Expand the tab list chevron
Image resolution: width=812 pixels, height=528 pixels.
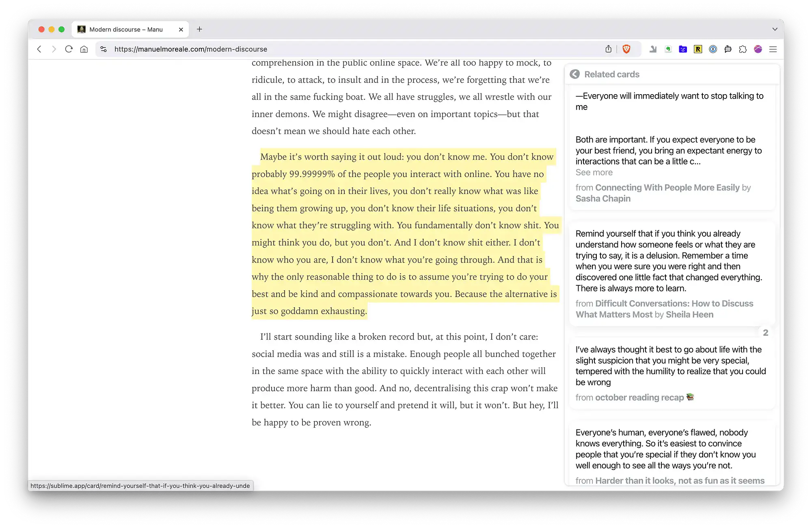click(x=775, y=29)
